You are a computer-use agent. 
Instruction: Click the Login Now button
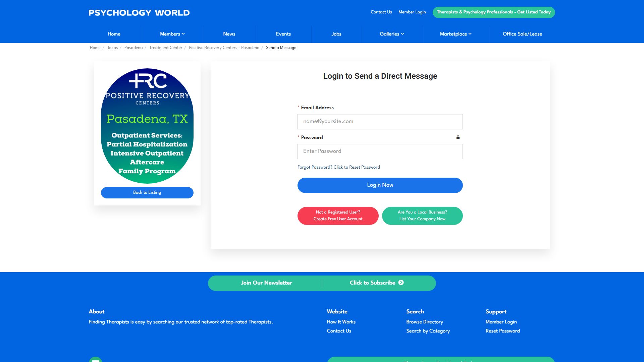[380, 185]
